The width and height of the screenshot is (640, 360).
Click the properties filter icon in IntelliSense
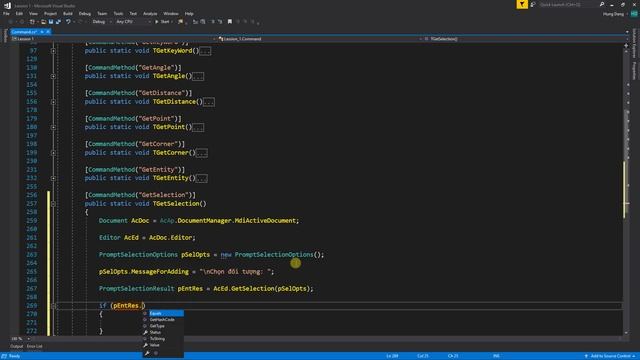click(147, 353)
